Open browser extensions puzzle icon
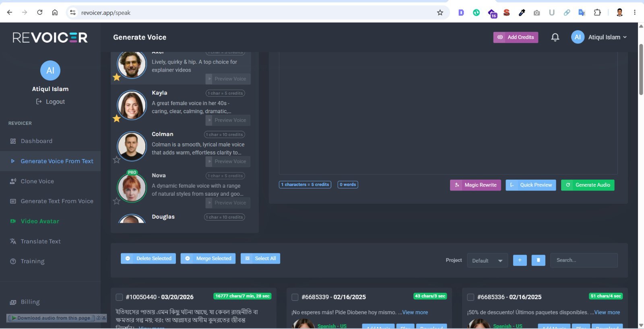Screen dimensions: 644x329 pyautogui.click(x=597, y=12)
